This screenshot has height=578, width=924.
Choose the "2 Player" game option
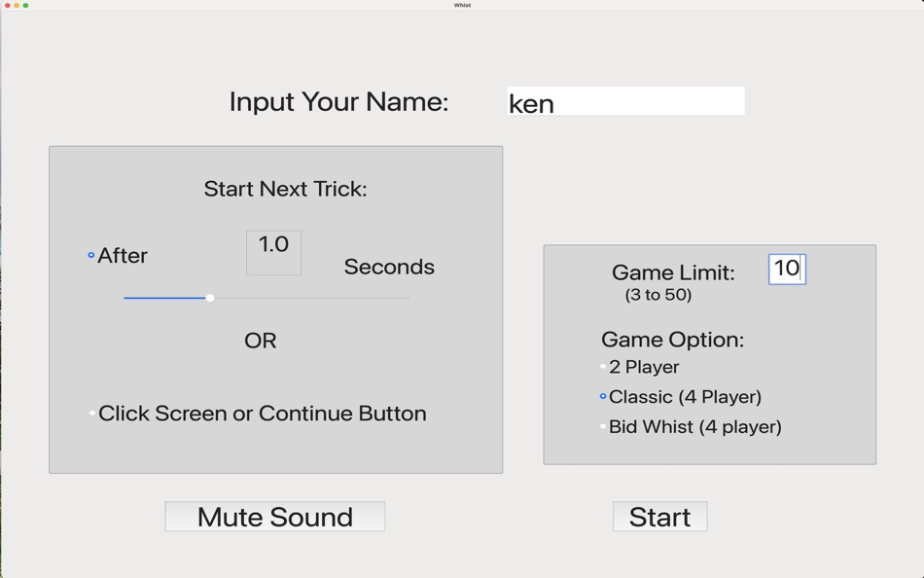(601, 367)
